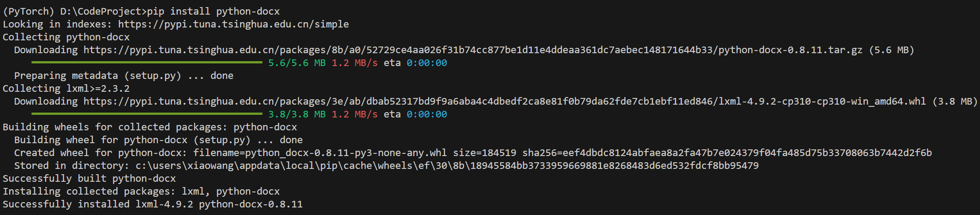Viewport: 980px width, 215px height.
Task: Click the Collecting python-docx line
Action: tap(66, 37)
